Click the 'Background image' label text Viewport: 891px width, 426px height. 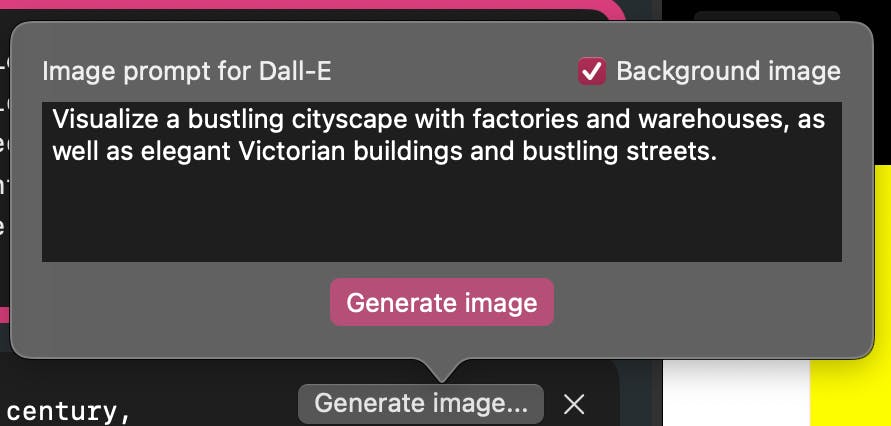tap(728, 72)
